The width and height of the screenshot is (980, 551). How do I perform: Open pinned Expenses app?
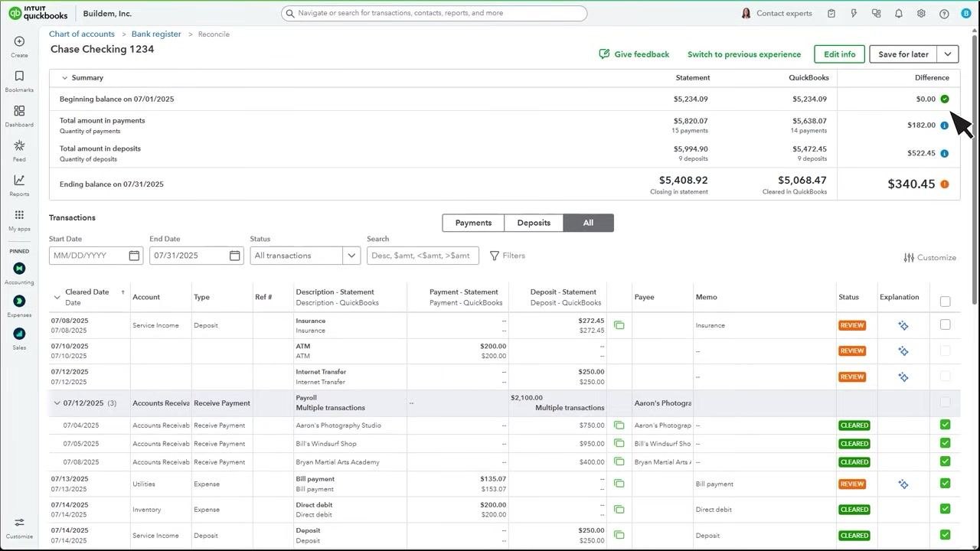(x=19, y=305)
